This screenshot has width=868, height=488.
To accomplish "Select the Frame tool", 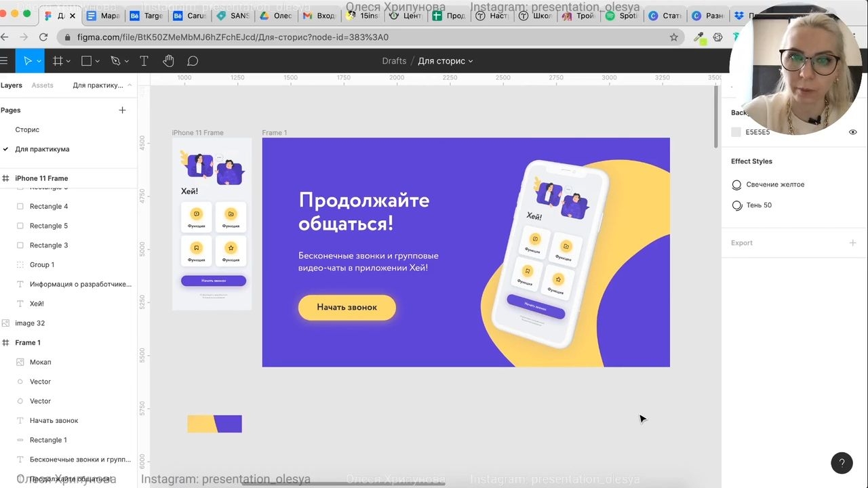I will click(58, 61).
